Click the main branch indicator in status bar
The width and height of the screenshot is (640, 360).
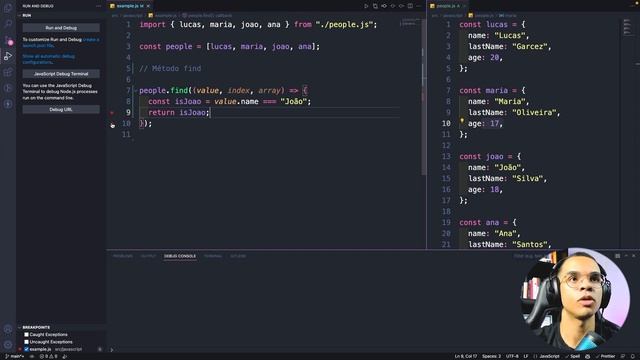click(14, 356)
